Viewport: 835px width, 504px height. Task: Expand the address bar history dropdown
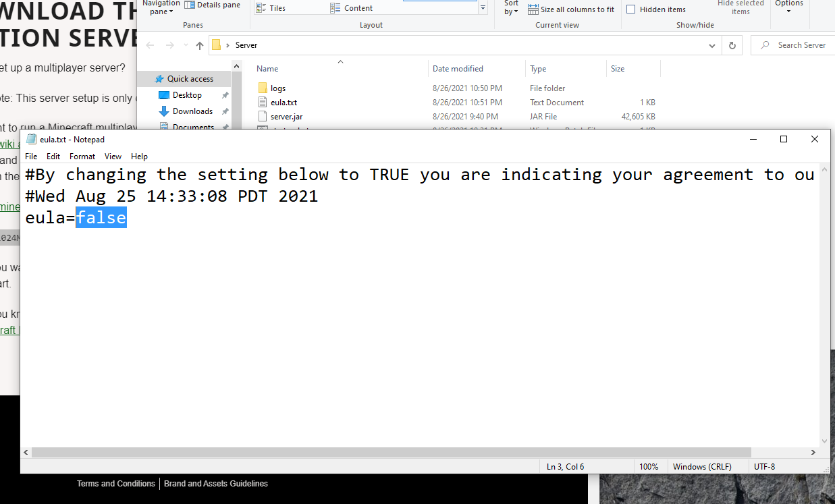(712, 45)
